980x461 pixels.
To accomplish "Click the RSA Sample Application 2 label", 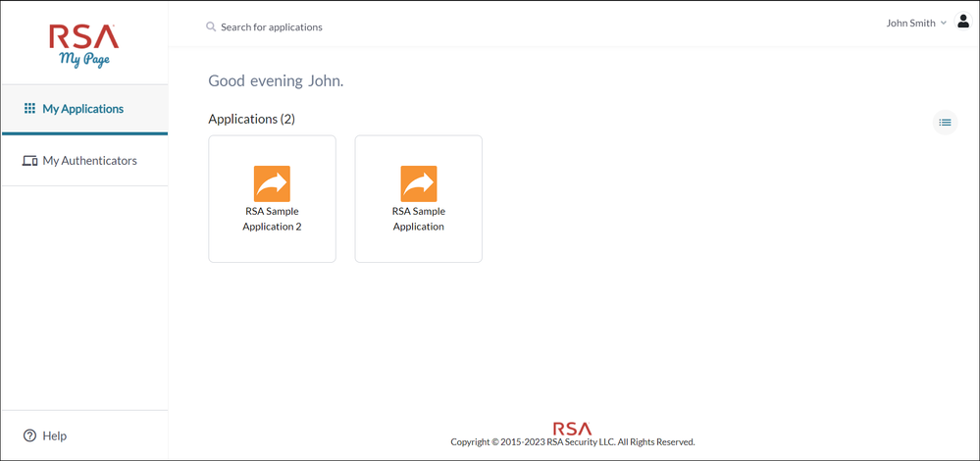I will (x=272, y=219).
